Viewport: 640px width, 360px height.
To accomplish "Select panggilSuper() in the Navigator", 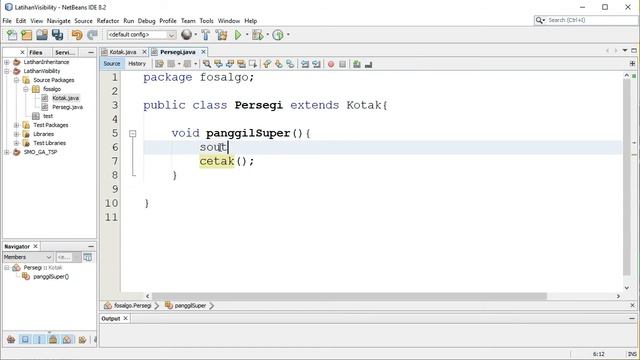I will tap(51, 277).
